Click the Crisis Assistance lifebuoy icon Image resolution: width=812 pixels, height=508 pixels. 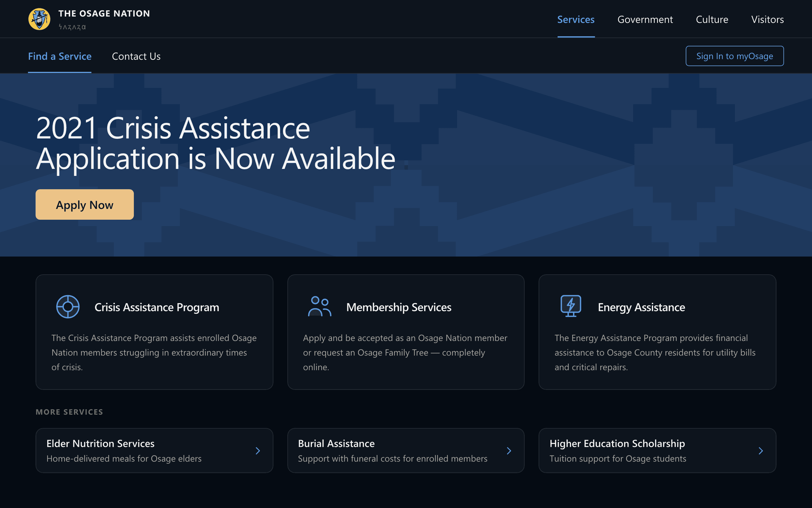(68, 306)
